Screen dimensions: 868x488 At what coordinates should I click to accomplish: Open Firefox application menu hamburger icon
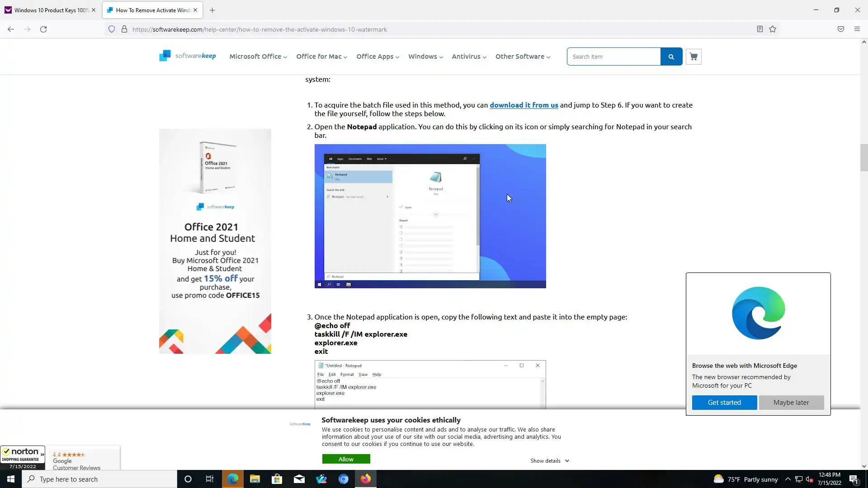coord(857,29)
